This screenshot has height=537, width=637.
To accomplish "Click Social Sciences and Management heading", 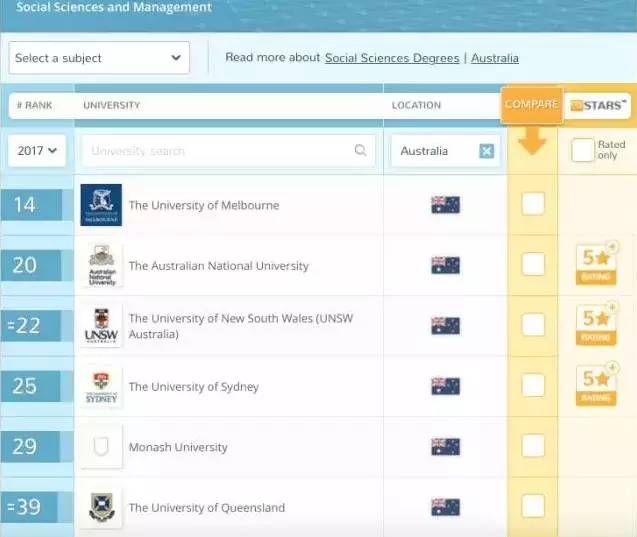I will pyautogui.click(x=114, y=7).
